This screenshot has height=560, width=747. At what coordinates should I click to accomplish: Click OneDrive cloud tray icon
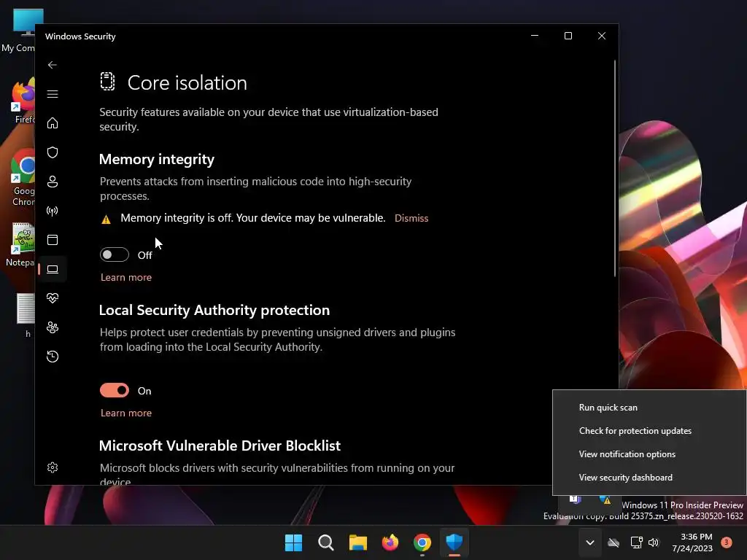tap(614, 542)
